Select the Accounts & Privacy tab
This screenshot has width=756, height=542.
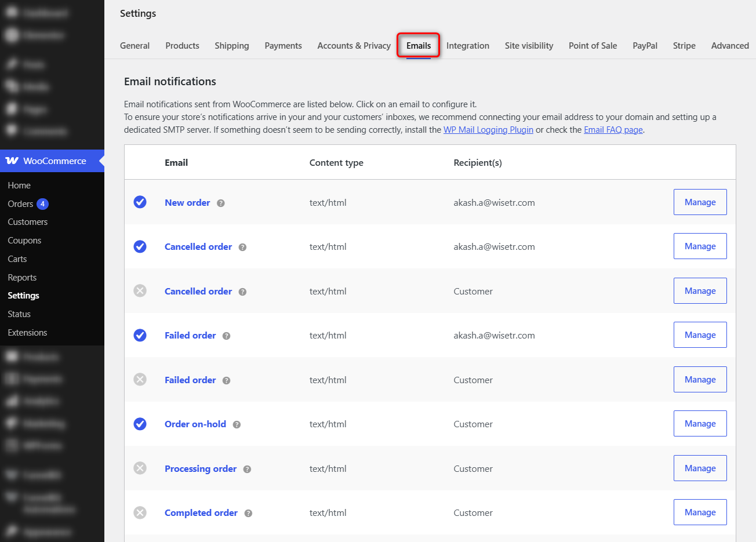[x=354, y=46]
